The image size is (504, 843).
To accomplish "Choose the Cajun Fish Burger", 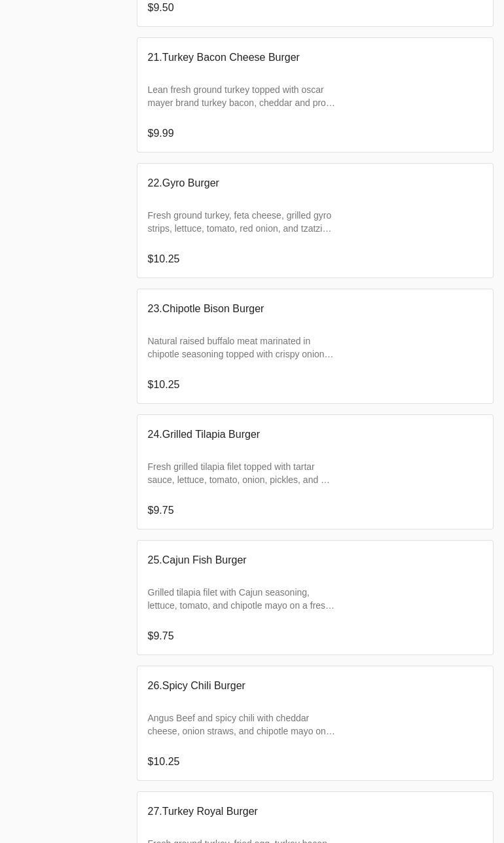I will pyautogui.click(x=197, y=560).
